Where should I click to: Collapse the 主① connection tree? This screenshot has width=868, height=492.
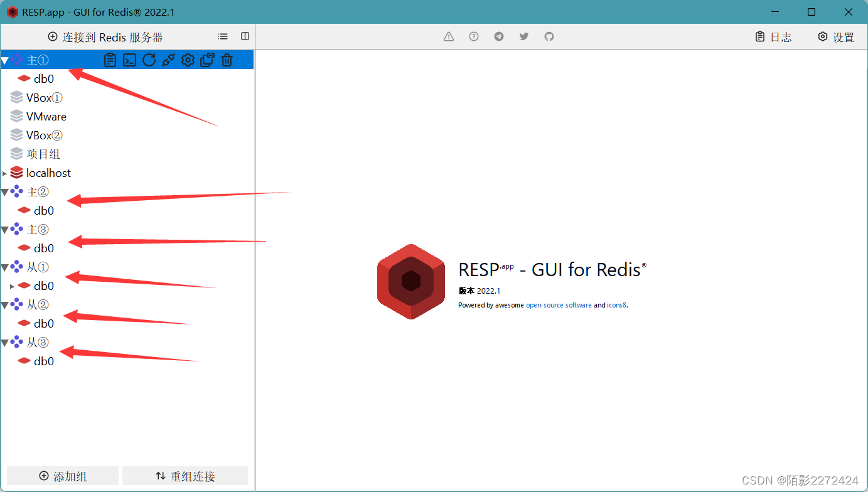tap(5, 60)
